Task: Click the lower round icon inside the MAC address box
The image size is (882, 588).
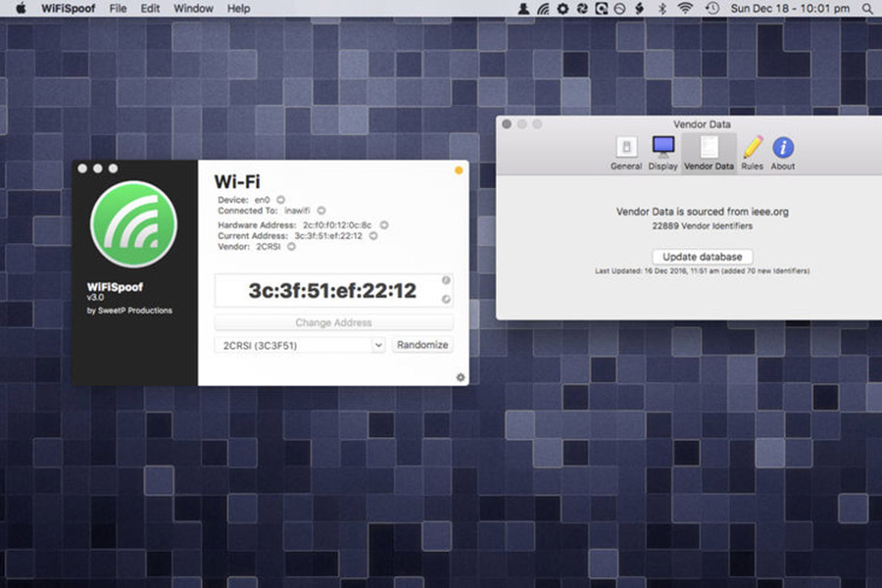Action: [446, 299]
